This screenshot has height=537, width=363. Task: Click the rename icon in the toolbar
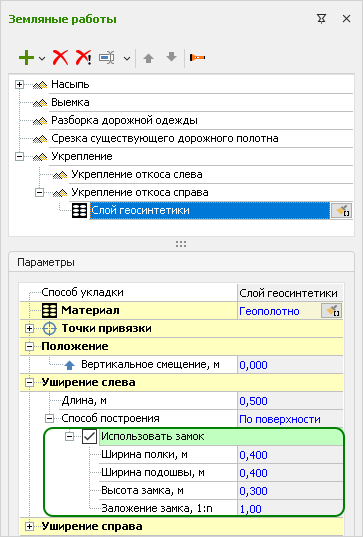107,58
